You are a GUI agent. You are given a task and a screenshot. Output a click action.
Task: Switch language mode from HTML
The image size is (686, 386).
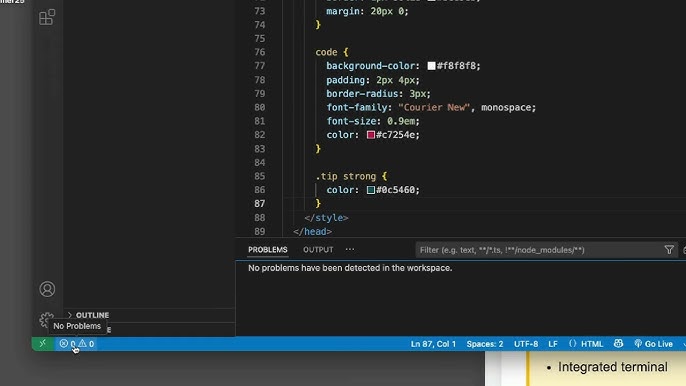point(586,344)
